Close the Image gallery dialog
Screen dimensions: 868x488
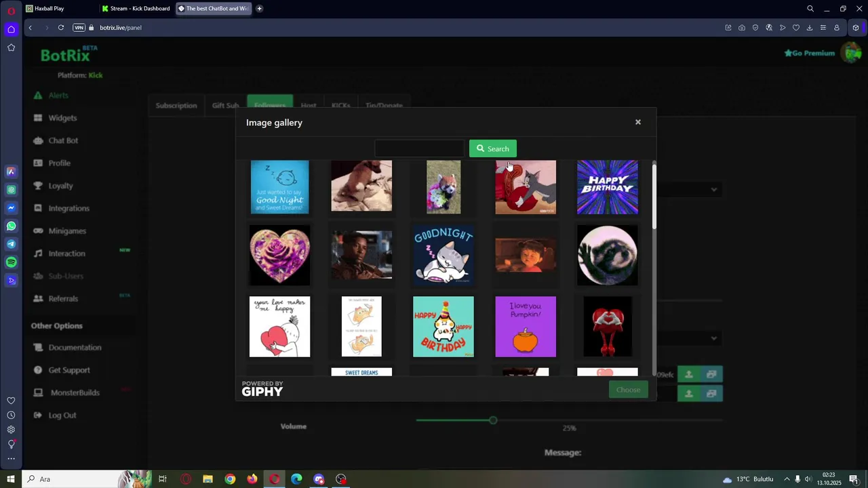pyautogui.click(x=637, y=122)
